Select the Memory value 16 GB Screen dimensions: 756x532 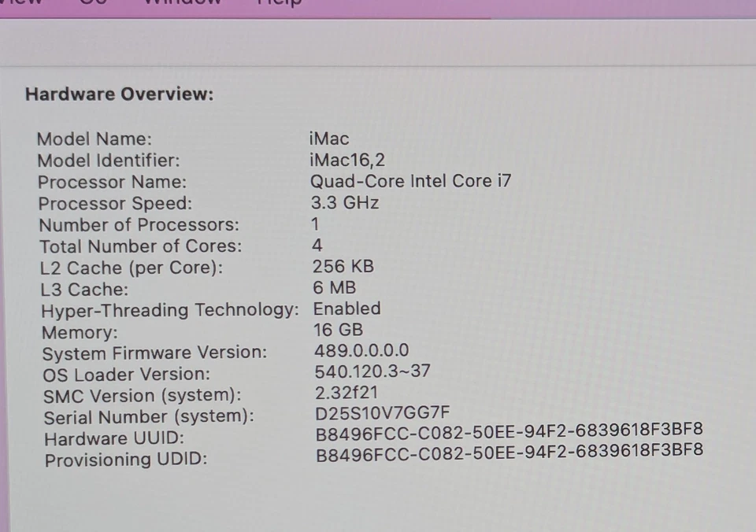339,330
